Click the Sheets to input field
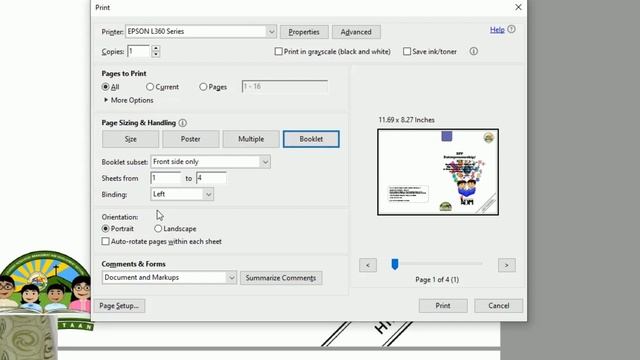Image resolution: width=640 pixels, height=360 pixels. (x=211, y=178)
